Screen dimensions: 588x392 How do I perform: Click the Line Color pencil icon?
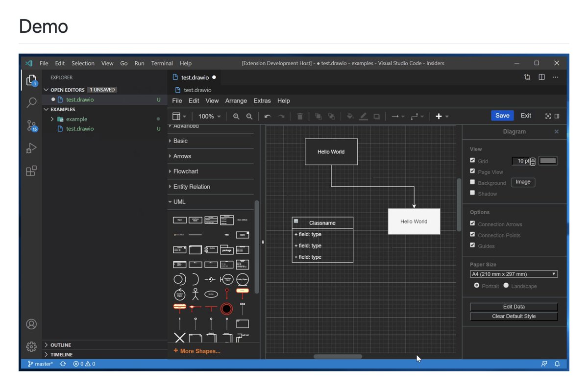(x=363, y=116)
